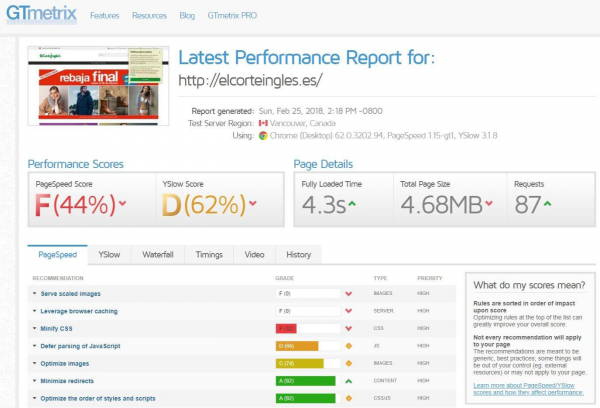Click red chevron in Minify CSS row
600x408 pixels.
(349, 328)
